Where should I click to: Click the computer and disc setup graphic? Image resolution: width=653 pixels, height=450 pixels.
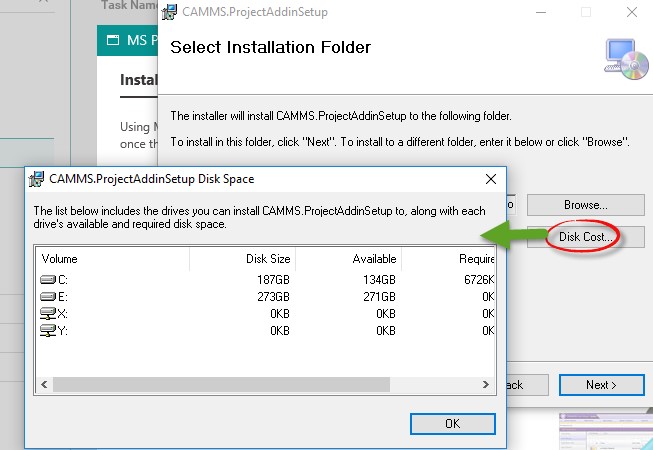626,59
